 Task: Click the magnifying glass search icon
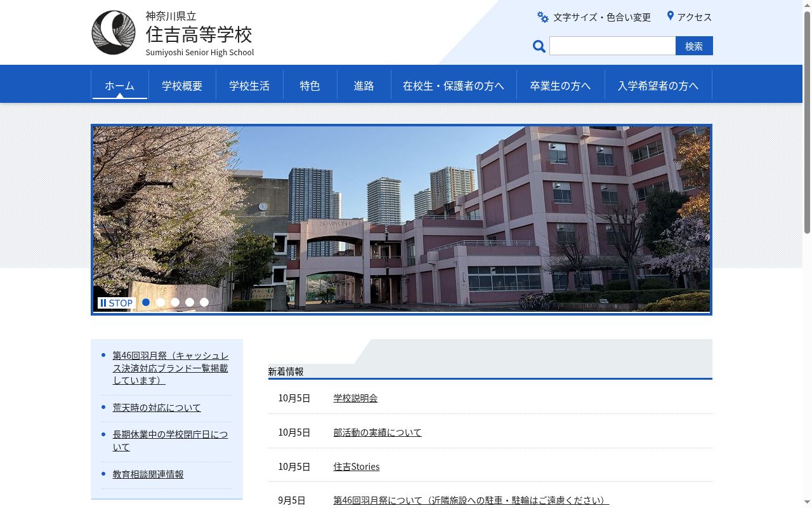(x=539, y=46)
